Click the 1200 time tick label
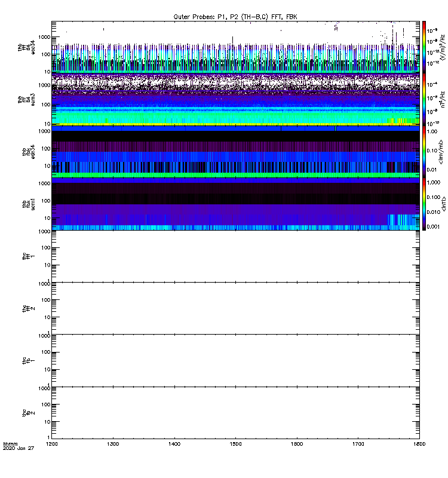This screenshot has height=478, width=448. pyautogui.click(x=53, y=445)
